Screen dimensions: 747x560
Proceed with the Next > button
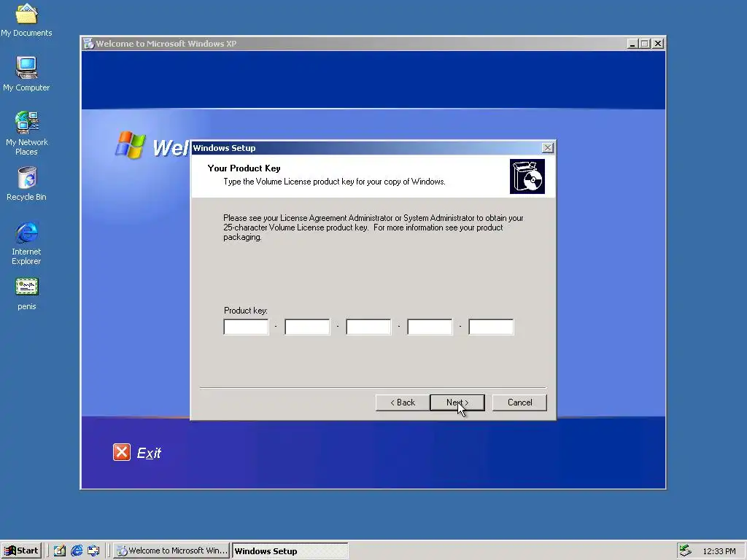click(x=457, y=402)
